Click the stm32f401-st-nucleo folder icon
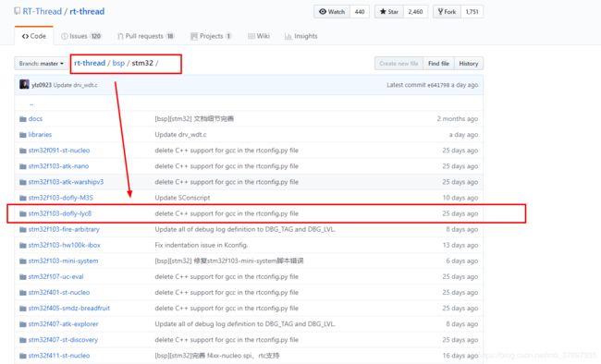Screen dimensions: 601x364 (23, 292)
